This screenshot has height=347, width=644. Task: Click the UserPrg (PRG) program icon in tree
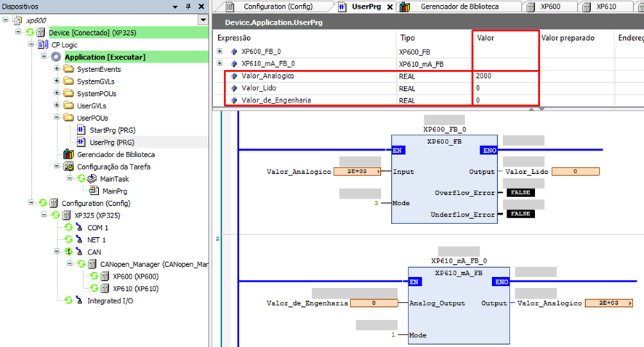[x=82, y=143]
